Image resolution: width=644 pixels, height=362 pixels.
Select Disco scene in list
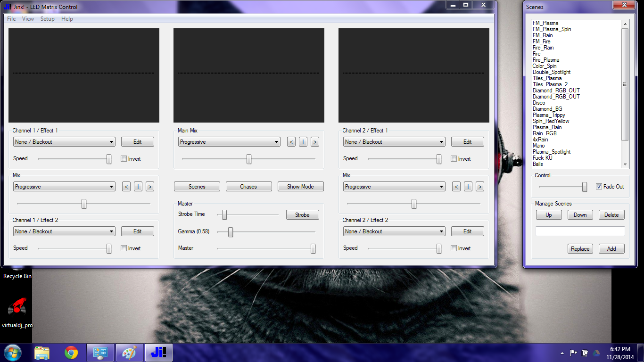539,103
